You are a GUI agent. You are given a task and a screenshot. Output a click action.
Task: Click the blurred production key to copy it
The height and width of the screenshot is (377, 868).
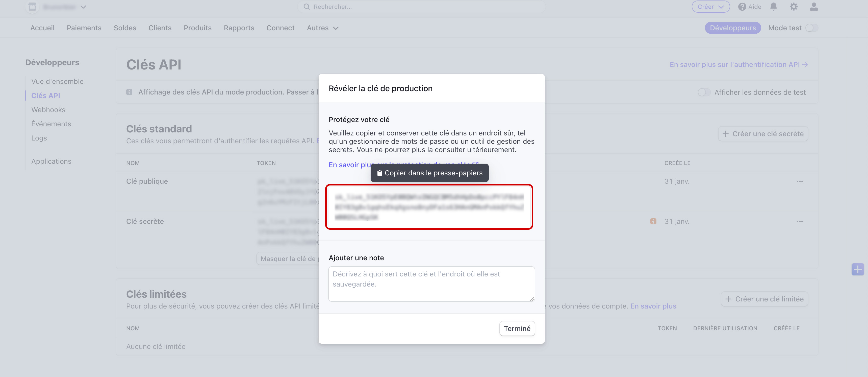[429, 207]
